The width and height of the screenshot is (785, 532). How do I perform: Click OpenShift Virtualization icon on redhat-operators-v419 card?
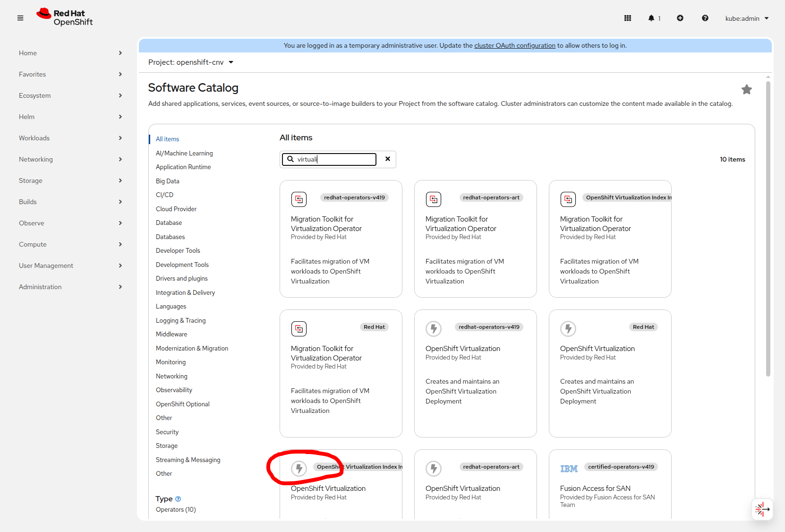tap(434, 329)
